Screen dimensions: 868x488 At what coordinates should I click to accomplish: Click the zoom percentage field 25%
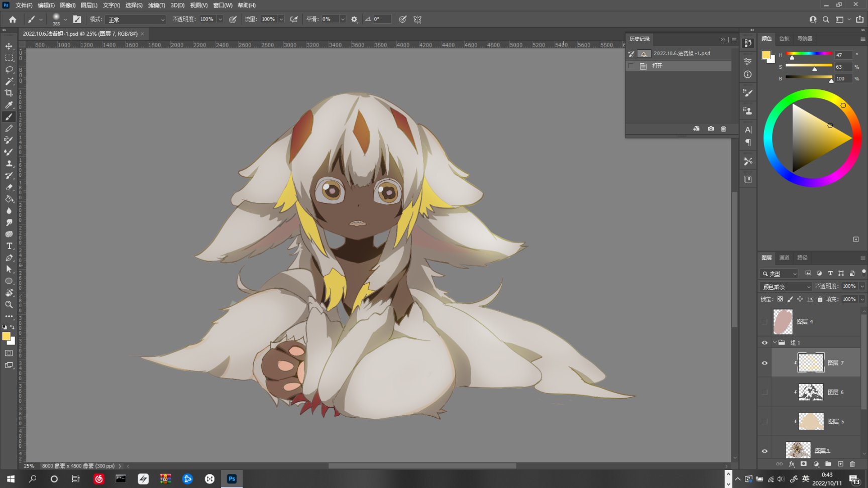[29, 466]
